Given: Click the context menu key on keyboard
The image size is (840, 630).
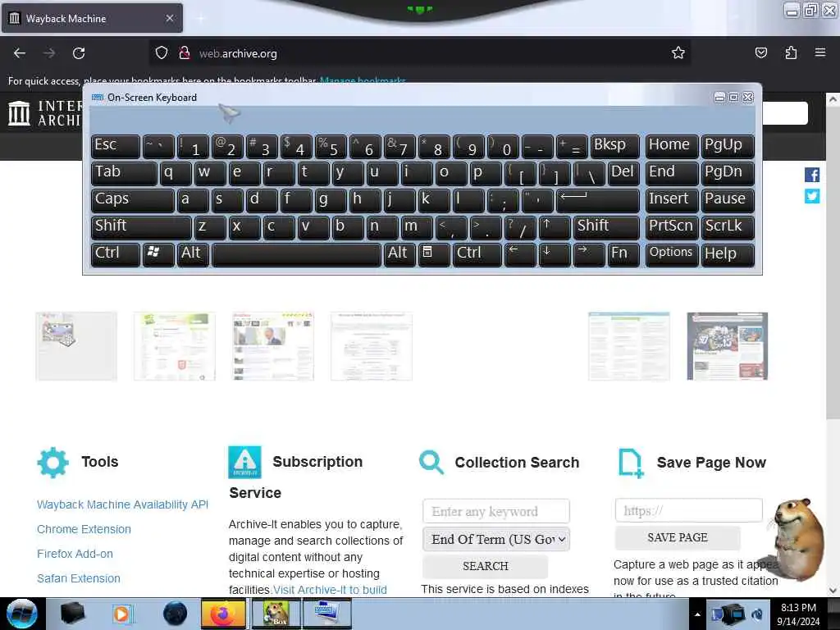Looking at the screenshot, I should [433, 254].
